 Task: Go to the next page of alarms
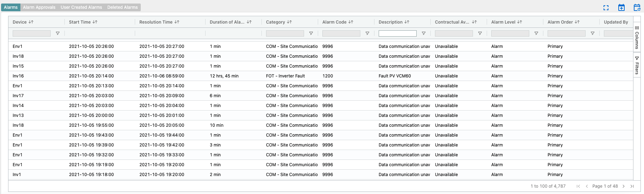tap(624, 186)
